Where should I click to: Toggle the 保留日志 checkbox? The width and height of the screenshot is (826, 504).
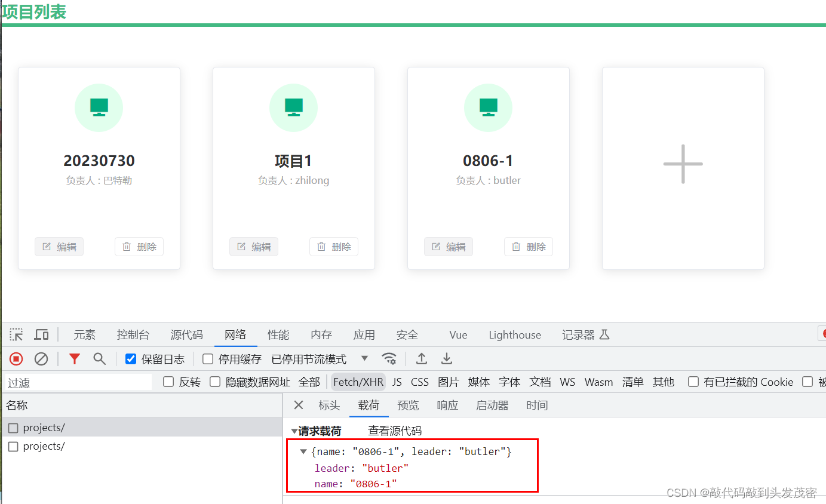pyautogui.click(x=131, y=359)
